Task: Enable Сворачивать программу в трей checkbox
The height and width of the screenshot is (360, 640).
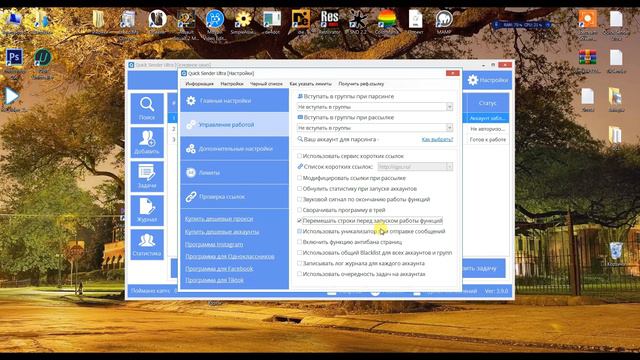Action: 300,210
